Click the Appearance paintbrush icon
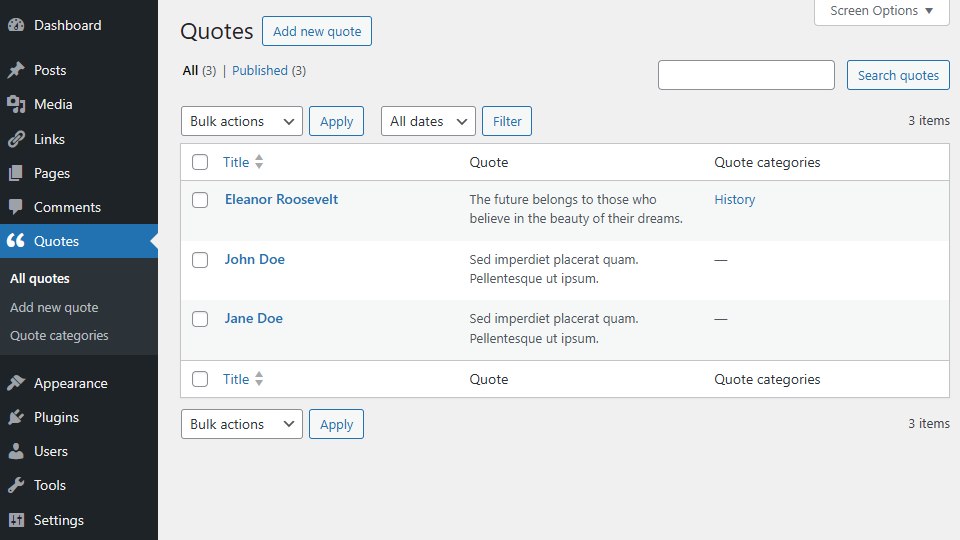Image resolution: width=960 pixels, height=540 pixels. coord(16,383)
